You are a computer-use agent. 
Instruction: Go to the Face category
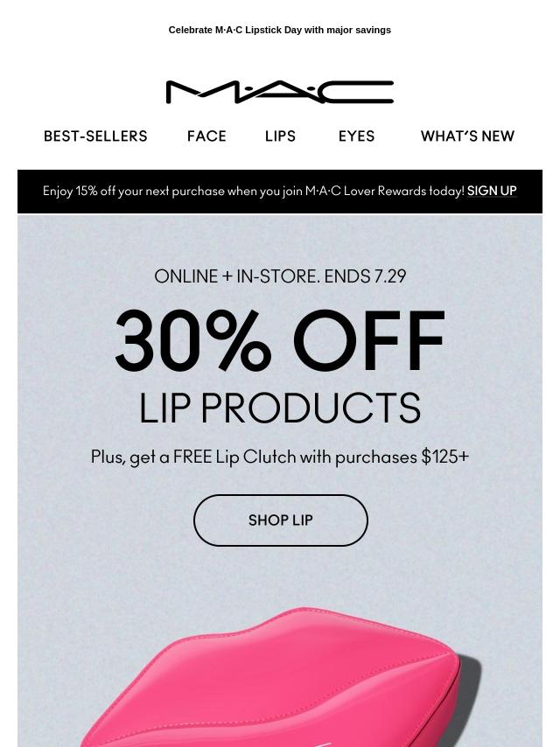coord(206,136)
